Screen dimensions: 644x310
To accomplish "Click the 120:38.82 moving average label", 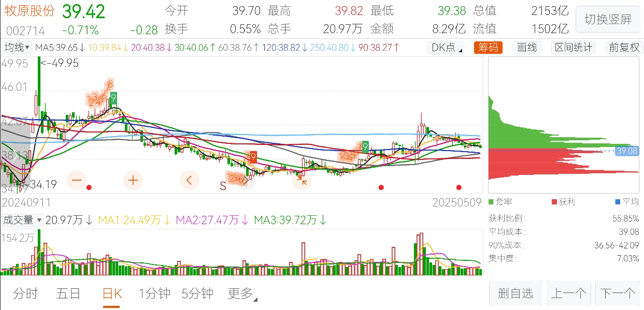I will coord(285,48).
